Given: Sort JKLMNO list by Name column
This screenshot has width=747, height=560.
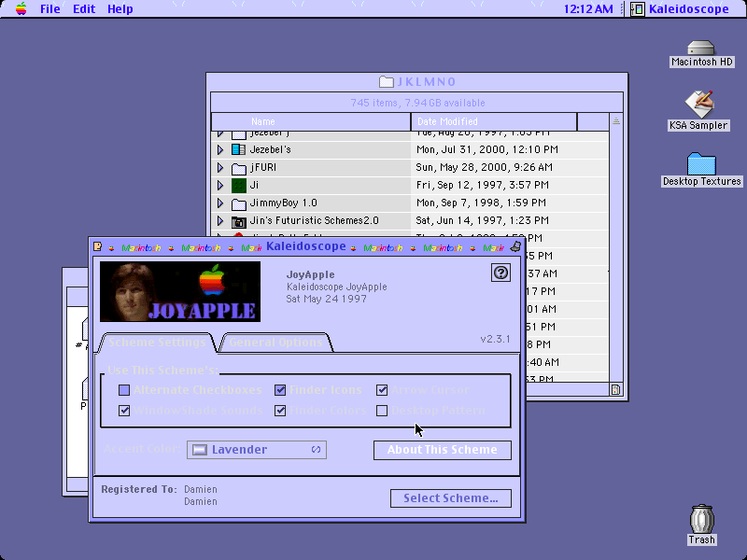Looking at the screenshot, I should (x=311, y=121).
